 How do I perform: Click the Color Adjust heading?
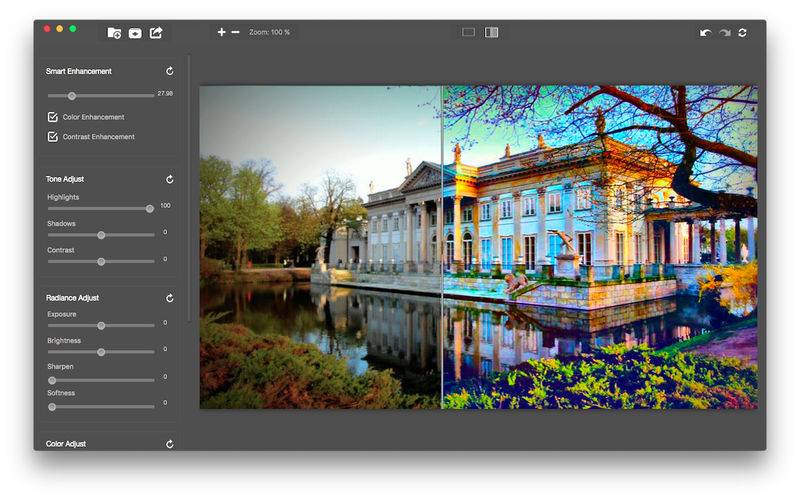coord(66,444)
